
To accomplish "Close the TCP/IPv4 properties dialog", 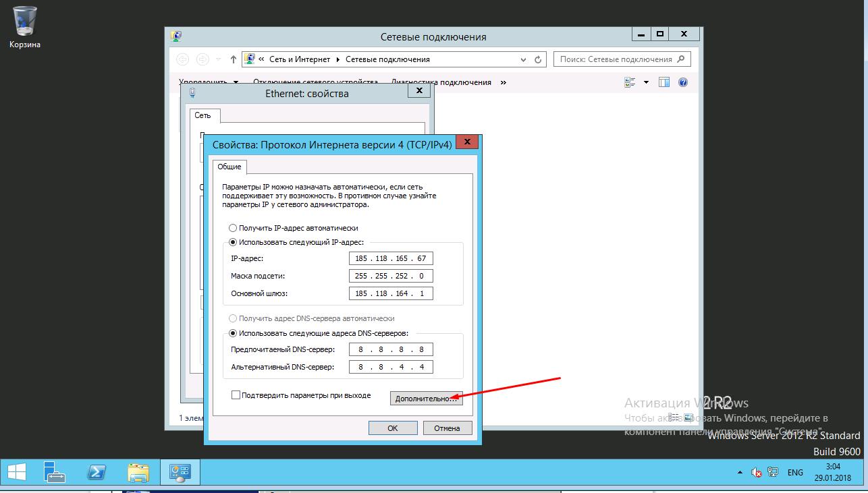I will (468, 142).
